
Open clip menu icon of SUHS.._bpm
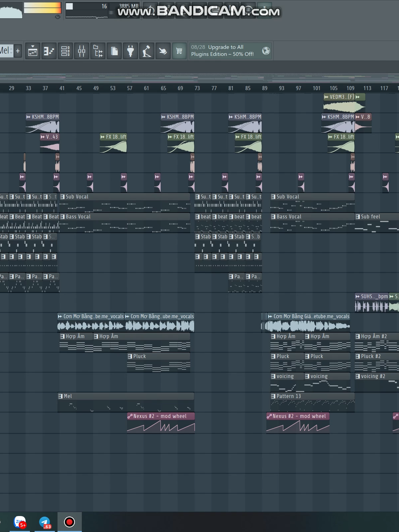[358, 297]
